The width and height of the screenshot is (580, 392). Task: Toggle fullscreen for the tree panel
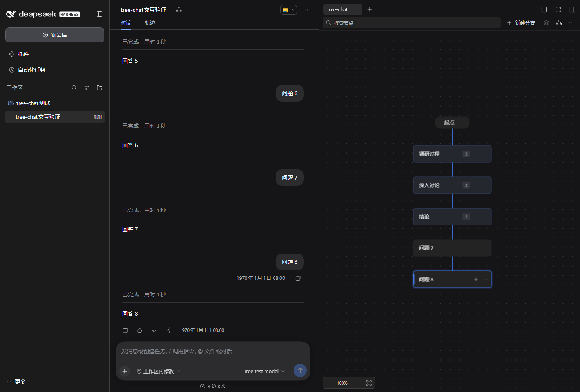click(x=558, y=9)
